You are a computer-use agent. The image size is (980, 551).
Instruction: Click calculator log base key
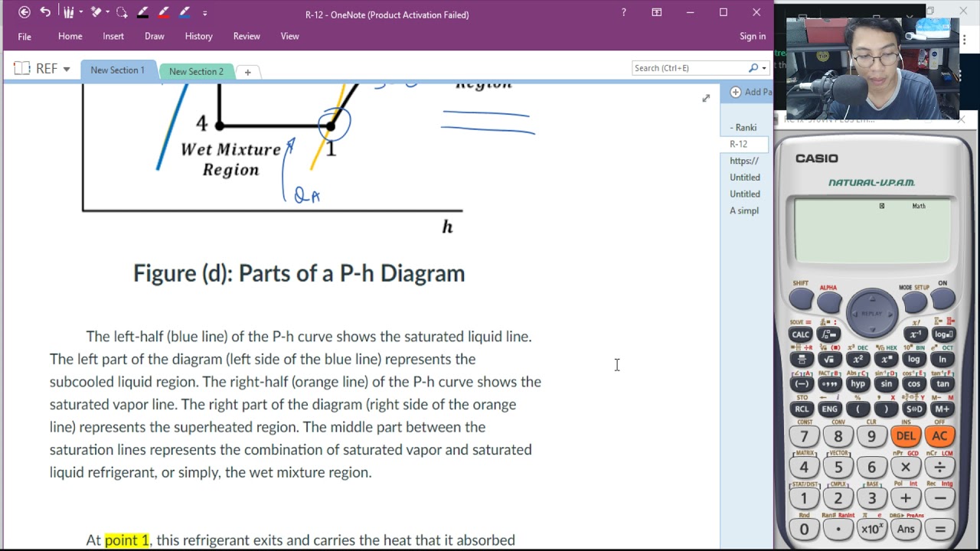943,335
